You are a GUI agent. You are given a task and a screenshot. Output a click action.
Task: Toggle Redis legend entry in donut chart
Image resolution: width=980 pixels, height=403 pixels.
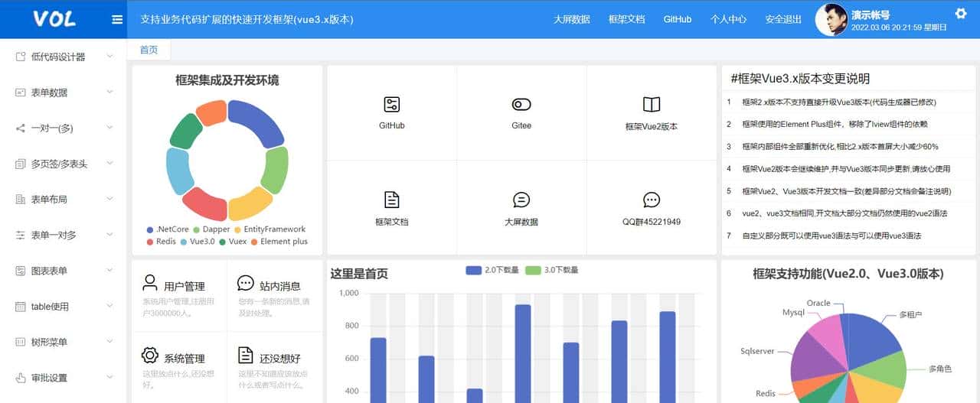click(x=161, y=242)
